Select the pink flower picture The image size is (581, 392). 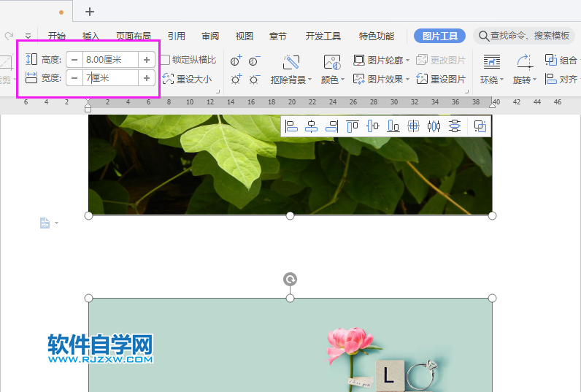point(290,345)
